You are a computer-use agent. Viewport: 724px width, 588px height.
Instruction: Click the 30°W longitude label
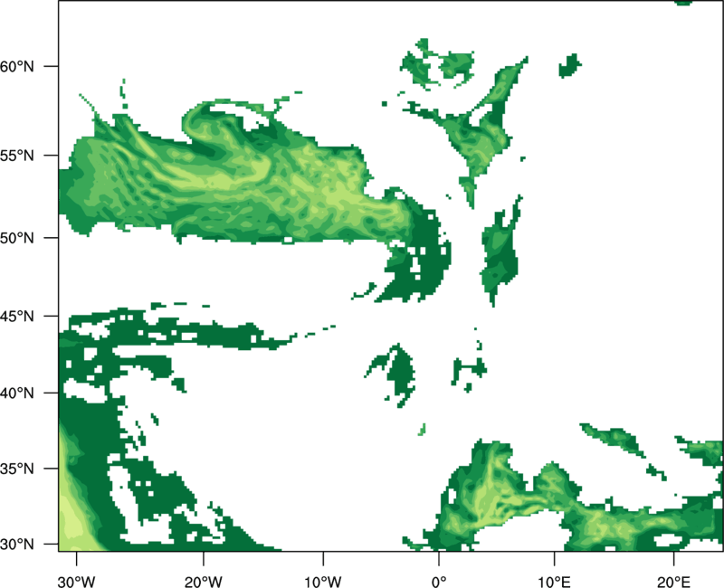pyautogui.click(x=77, y=582)
